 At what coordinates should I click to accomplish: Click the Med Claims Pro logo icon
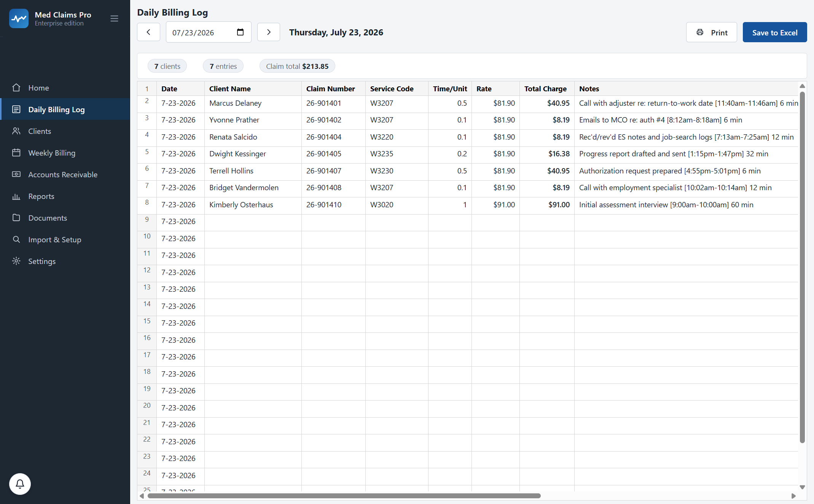[x=19, y=19]
